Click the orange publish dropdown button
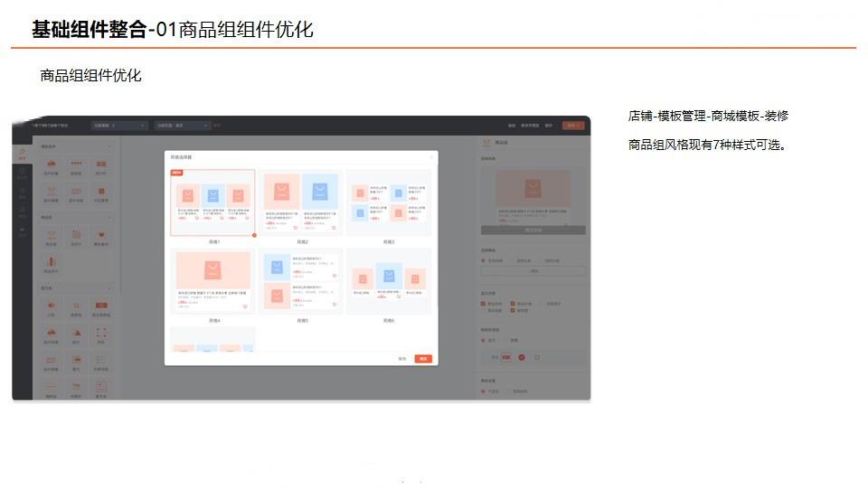 coord(573,126)
